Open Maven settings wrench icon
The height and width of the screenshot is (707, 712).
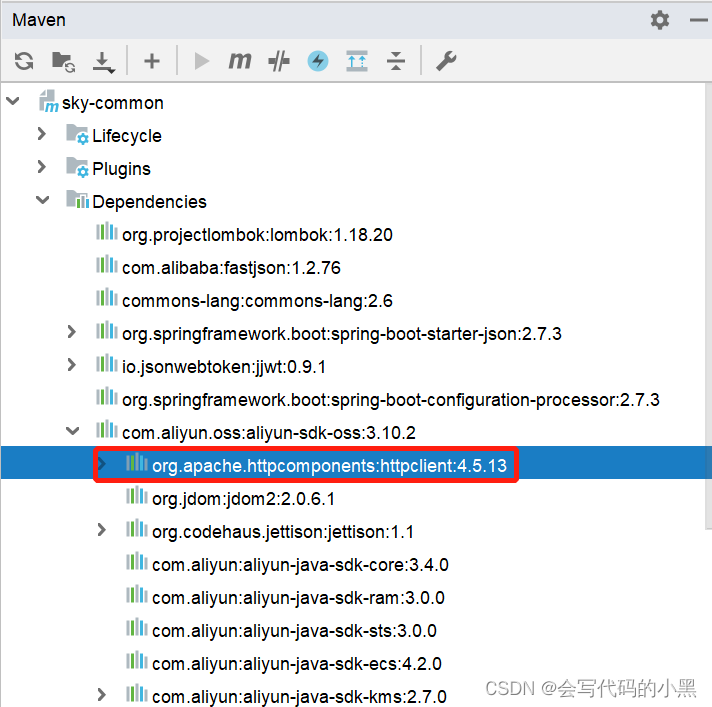(446, 61)
